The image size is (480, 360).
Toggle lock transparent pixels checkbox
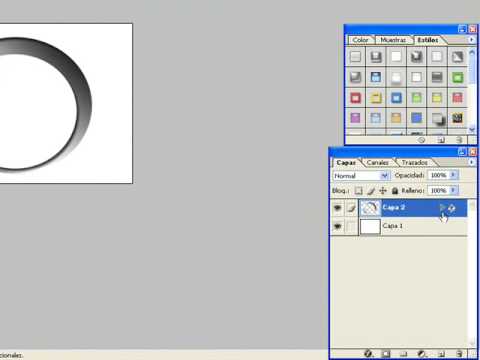pyautogui.click(x=358, y=191)
